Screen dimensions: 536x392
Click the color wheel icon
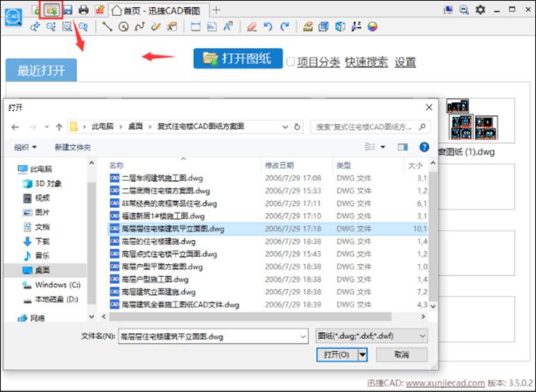coord(372,26)
